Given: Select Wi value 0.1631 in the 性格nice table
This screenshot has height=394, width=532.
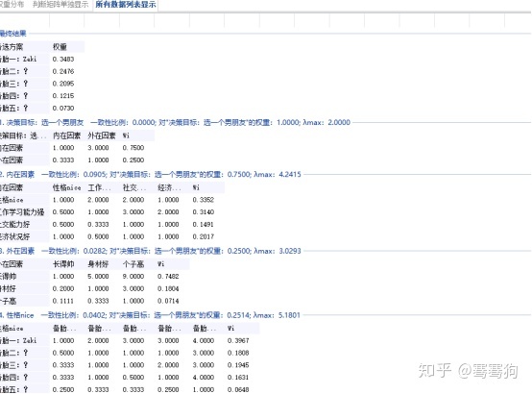Looking at the screenshot, I should pos(238,377).
